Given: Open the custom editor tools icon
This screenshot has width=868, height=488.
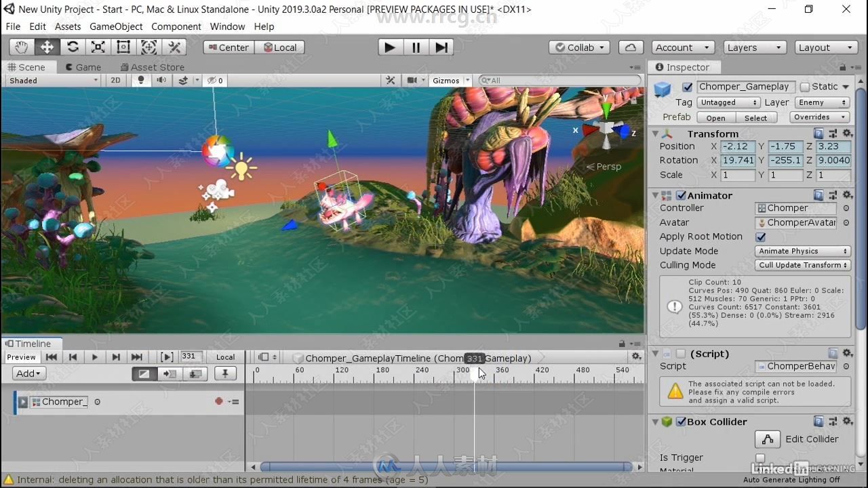Looking at the screenshot, I should coord(174,47).
